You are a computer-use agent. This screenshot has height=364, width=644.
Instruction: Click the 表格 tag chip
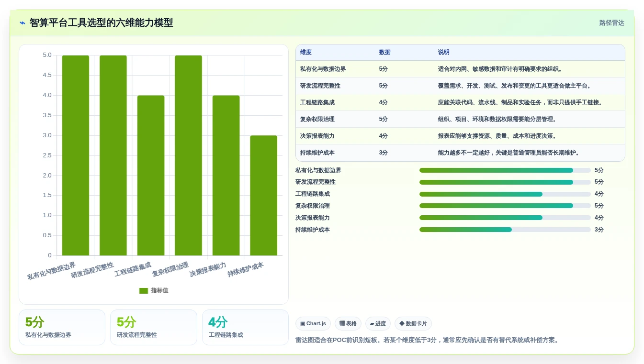[348, 324]
